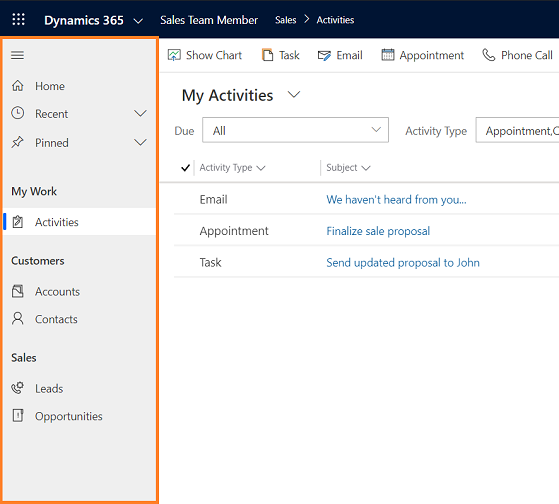The image size is (559, 504).
Task: Expand the Pinned section chevron
Action: click(x=140, y=143)
